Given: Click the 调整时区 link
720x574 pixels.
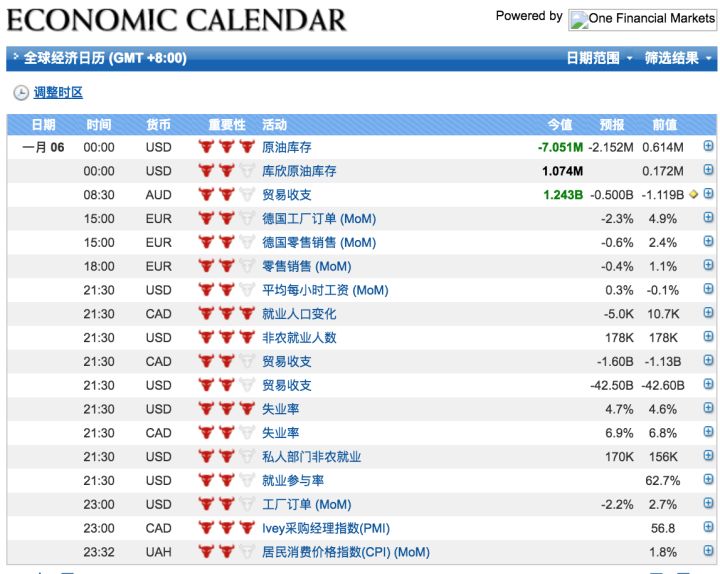Looking at the screenshot, I should click(x=58, y=93).
